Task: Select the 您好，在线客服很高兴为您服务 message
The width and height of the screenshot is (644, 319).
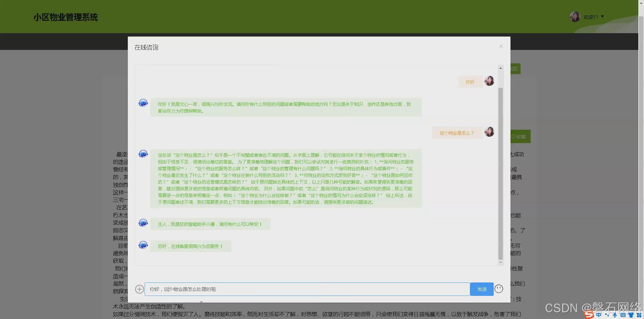Action: point(191,246)
